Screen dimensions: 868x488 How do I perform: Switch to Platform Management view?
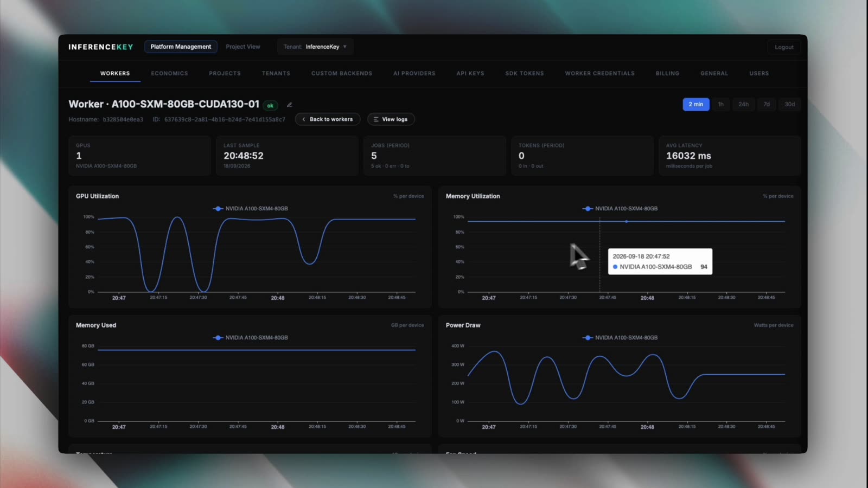pos(181,47)
